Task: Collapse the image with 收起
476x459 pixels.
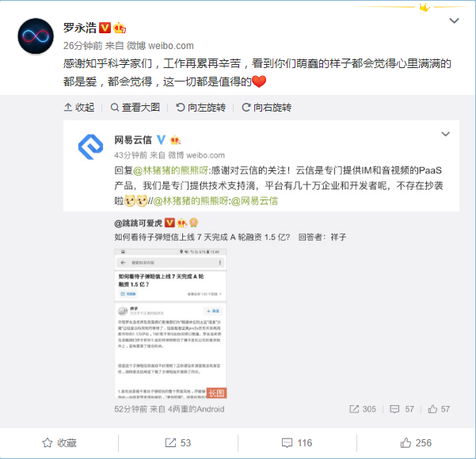Action: click(x=79, y=108)
